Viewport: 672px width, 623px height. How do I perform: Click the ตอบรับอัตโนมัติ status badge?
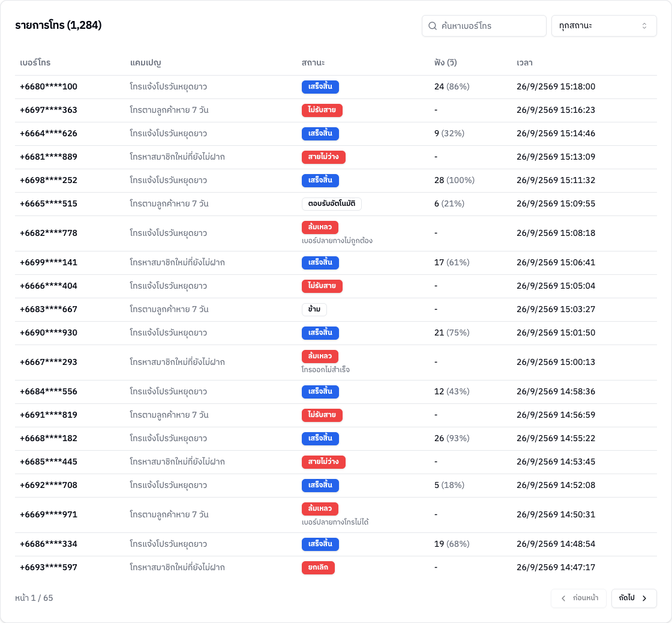coord(332,203)
